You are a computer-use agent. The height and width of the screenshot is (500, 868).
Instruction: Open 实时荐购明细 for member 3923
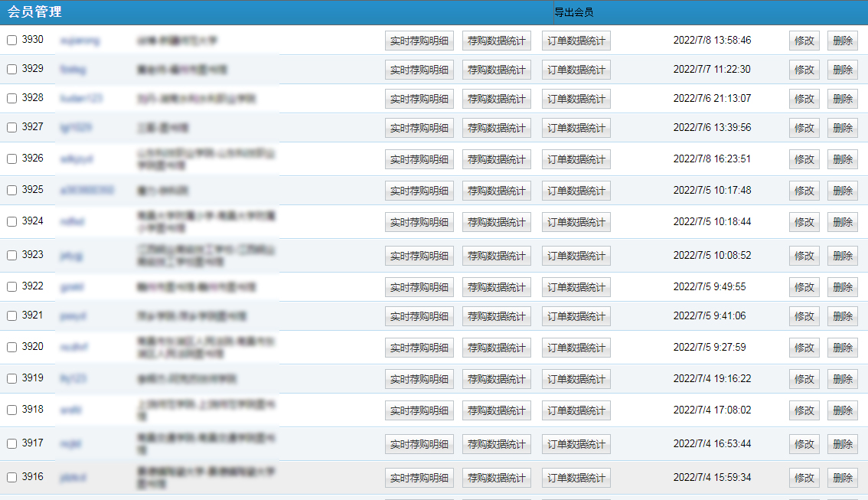419,256
